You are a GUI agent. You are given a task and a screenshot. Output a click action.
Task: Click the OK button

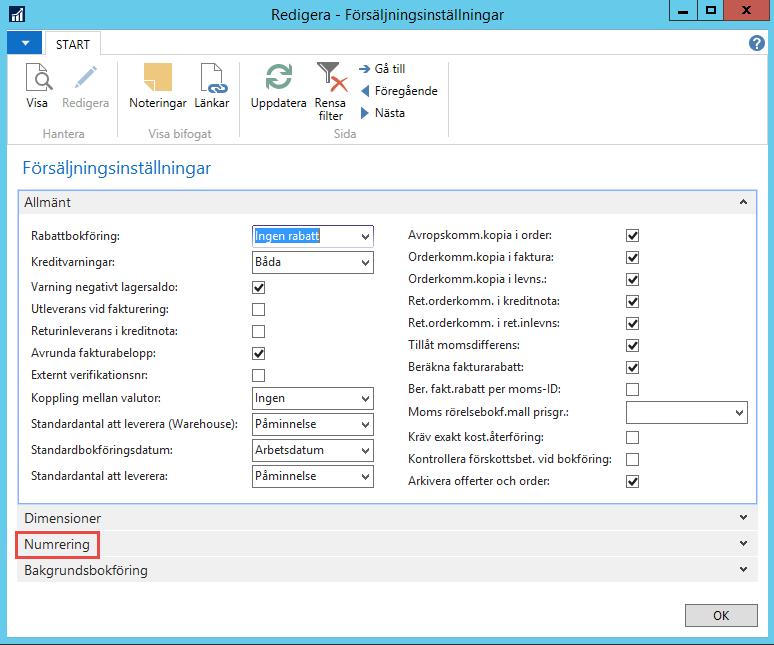pyautogui.click(x=721, y=615)
